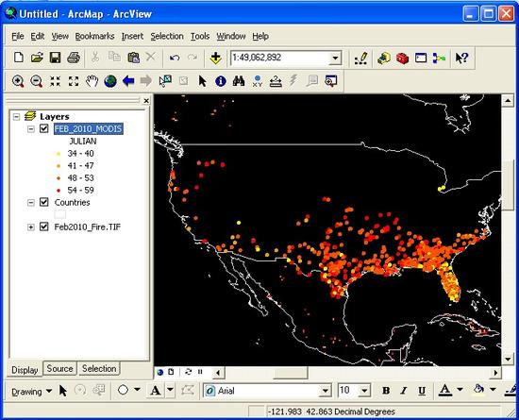
Task: Print the map with printer icon
Action: [x=74, y=58]
